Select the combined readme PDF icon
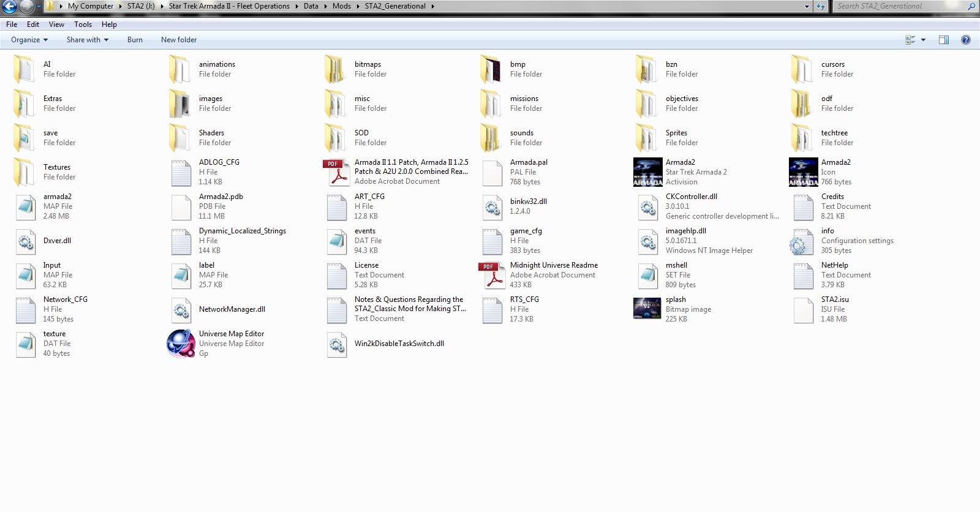The height and width of the screenshot is (512, 980). point(336,172)
